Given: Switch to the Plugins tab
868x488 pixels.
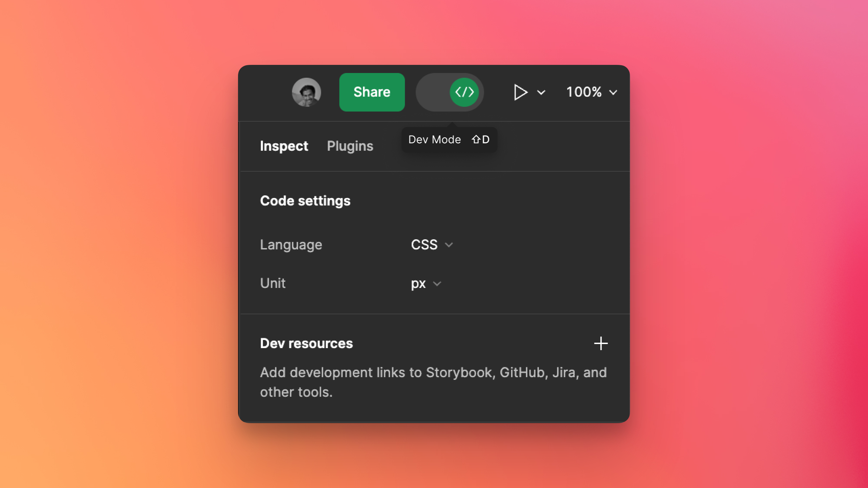Looking at the screenshot, I should pyautogui.click(x=350, y=146).
